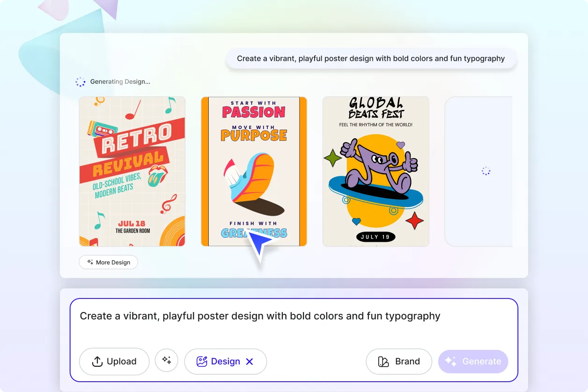The width and height of the screenshot is (588, 392).
Task: Click the Generating Design spinner icon
Action: pos(81,82)
